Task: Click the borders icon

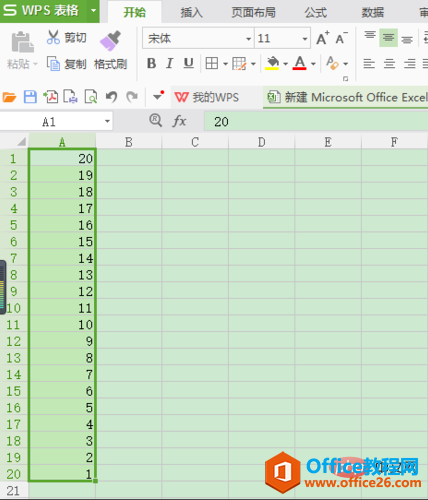Action: click(x=212, y=63)
